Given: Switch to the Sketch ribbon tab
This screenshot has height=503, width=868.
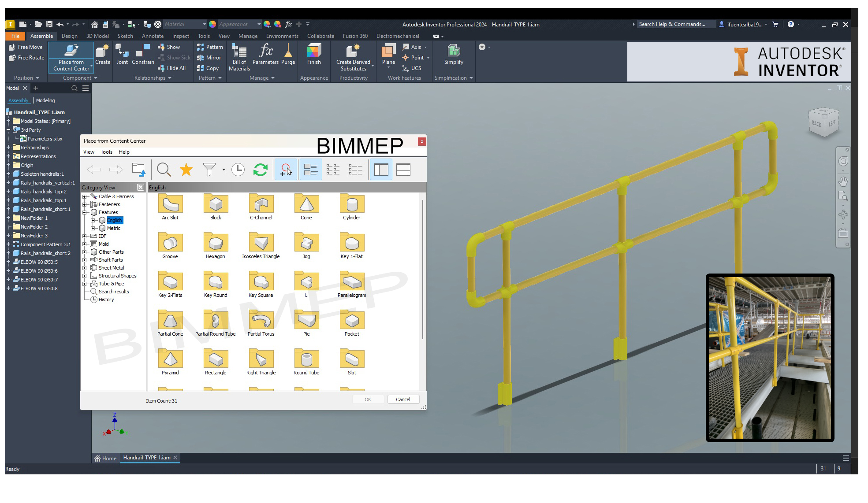Looking at the screenshot, I should [x=125, y=36].
